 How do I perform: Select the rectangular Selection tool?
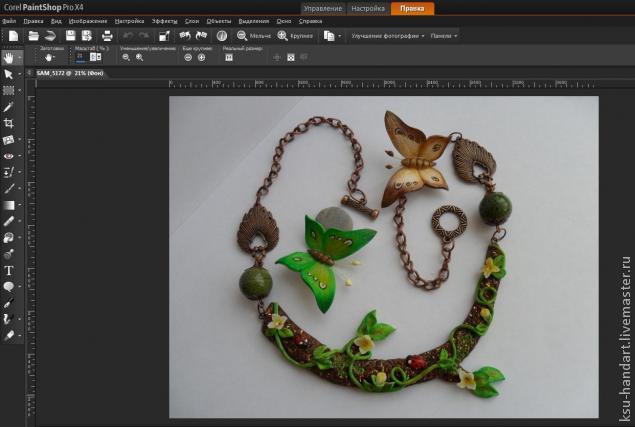tap(9, 90)
